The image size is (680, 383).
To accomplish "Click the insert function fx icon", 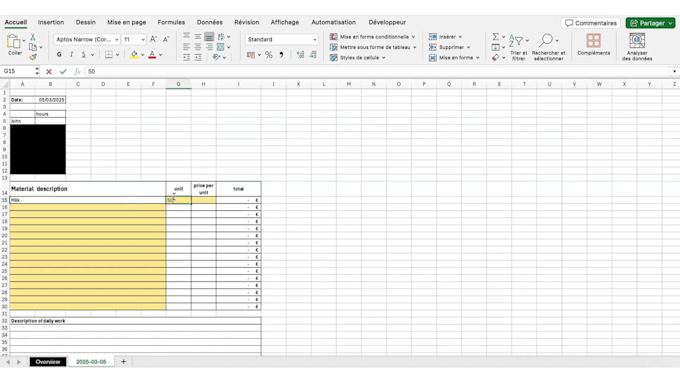I will pos(77,72).
